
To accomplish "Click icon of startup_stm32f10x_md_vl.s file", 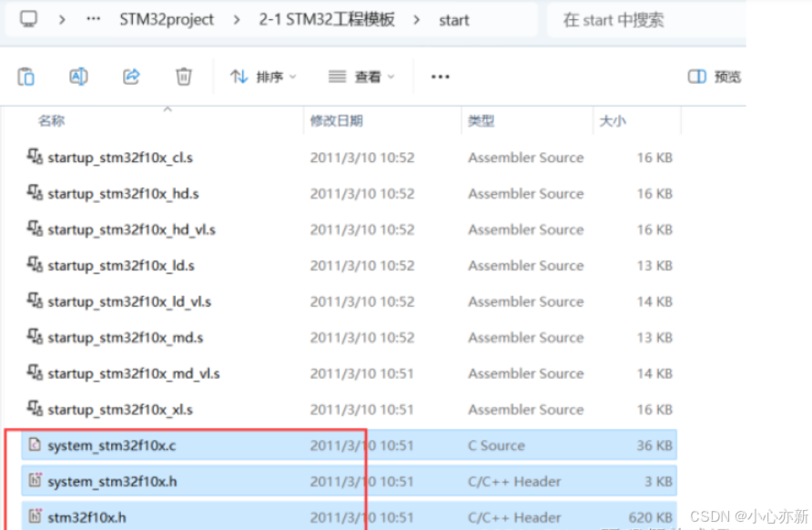I will [35, 372].
